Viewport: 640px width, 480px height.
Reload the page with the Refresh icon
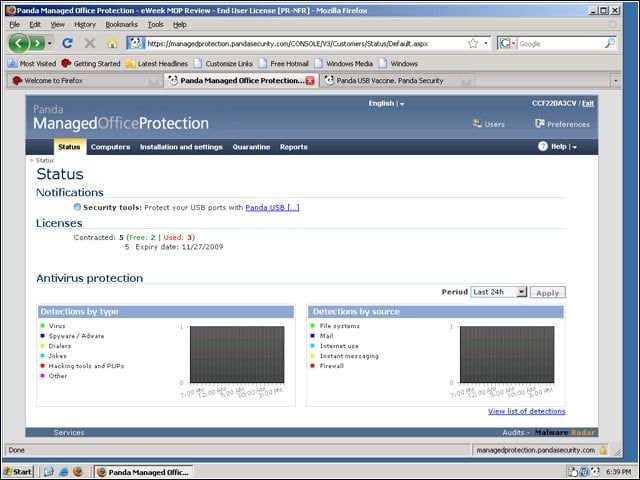[x=67, y=43]
